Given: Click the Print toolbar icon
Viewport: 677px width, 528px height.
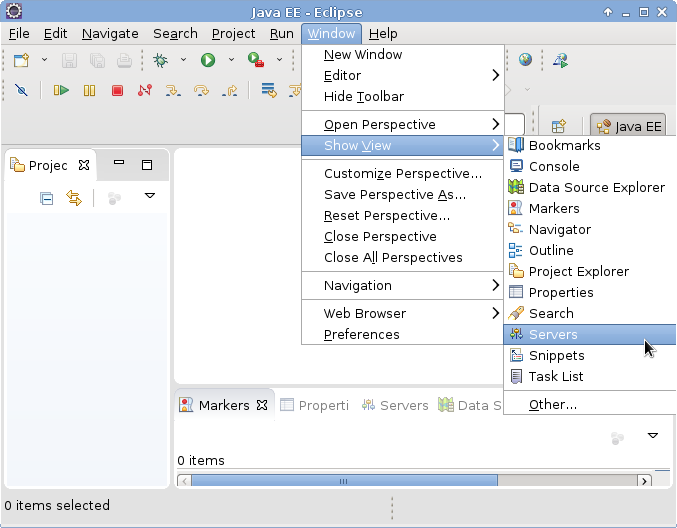Looking at the screenshot, I should [124, 60].
